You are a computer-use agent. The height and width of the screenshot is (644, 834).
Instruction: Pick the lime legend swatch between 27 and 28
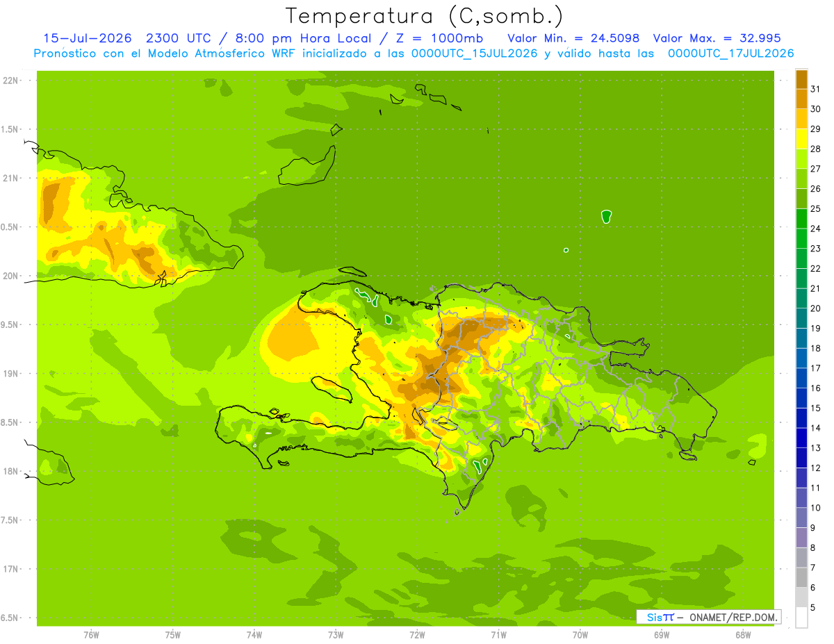coord(801,159)
